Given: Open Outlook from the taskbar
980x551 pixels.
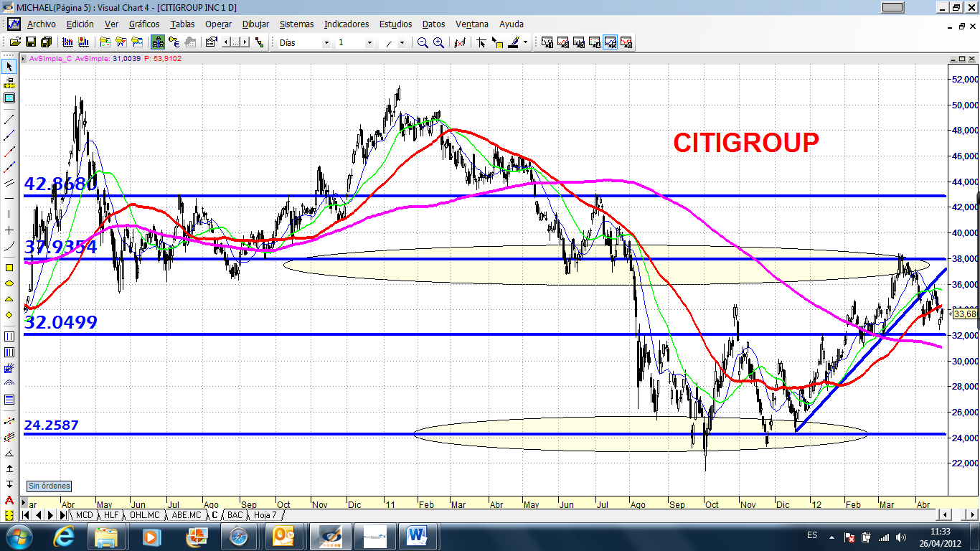Looking at the screenshot, I should pos(283,536).
